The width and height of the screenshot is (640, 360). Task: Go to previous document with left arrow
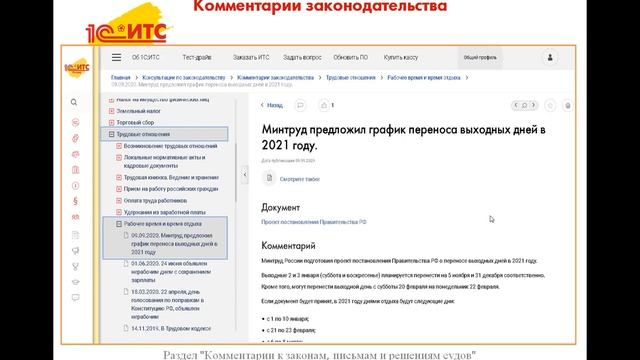point(516,105)
